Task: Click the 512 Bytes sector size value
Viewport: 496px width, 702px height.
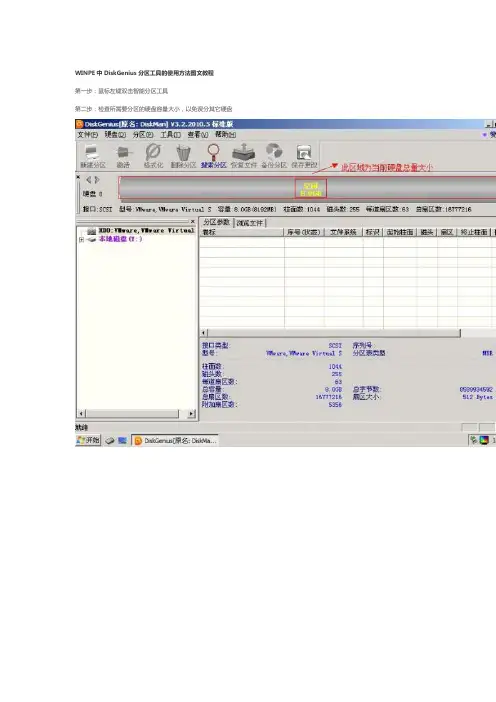Action: click(478, 397)
